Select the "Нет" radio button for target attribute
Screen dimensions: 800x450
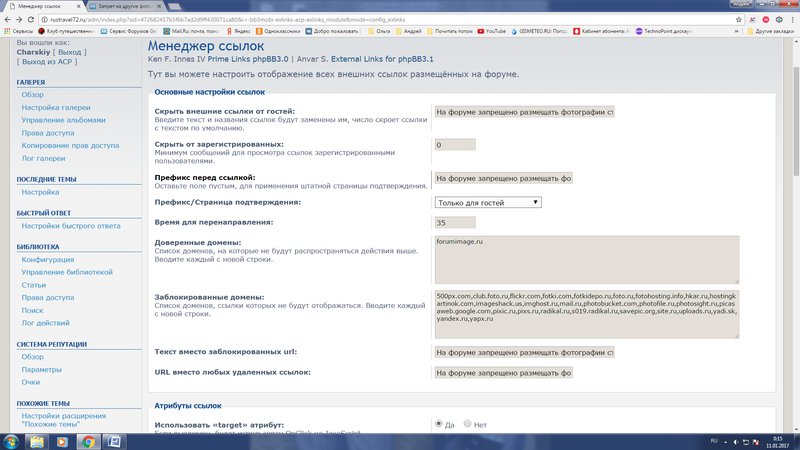466,424
